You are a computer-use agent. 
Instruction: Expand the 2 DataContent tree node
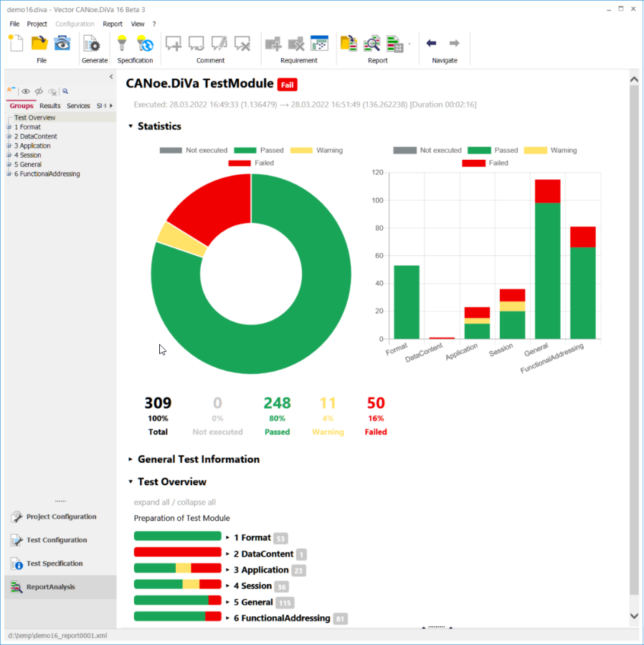tap(9, 136)
